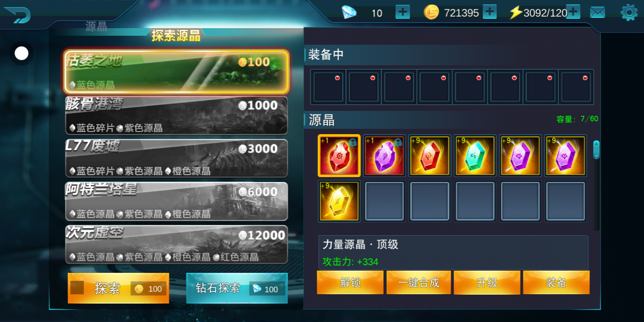The image size is (644, 322).
Task: Choose 次元虚空 exploration area
Action: 176,245
